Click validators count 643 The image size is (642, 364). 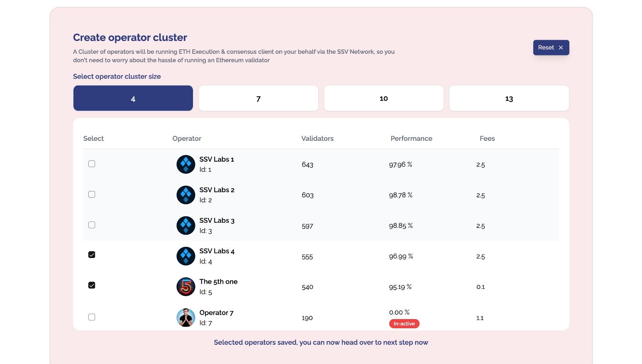pyautogui.click(x=307, y=165)
